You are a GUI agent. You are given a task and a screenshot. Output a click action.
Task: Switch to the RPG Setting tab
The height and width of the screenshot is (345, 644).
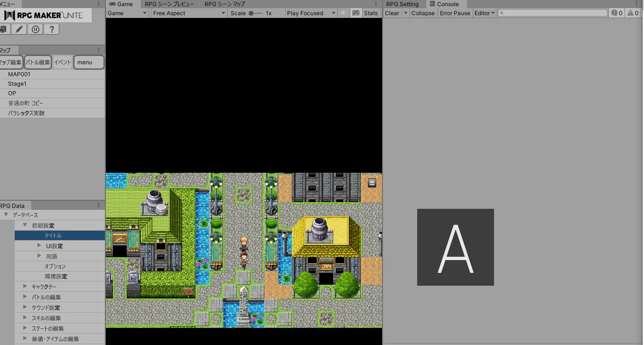[x=402, y=4]
